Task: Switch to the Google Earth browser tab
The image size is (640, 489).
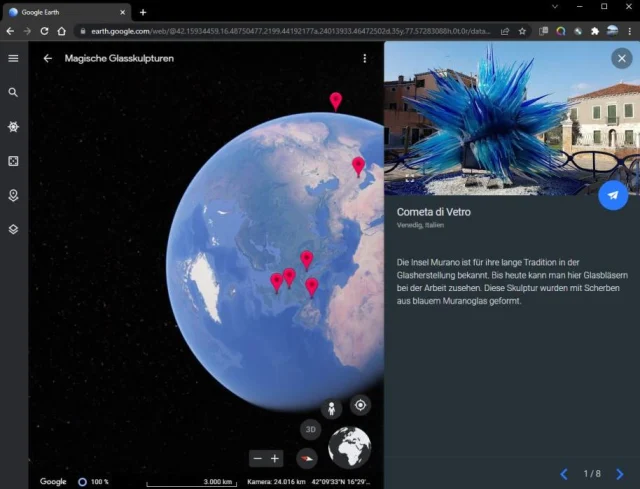Action: tap(65, 12)
